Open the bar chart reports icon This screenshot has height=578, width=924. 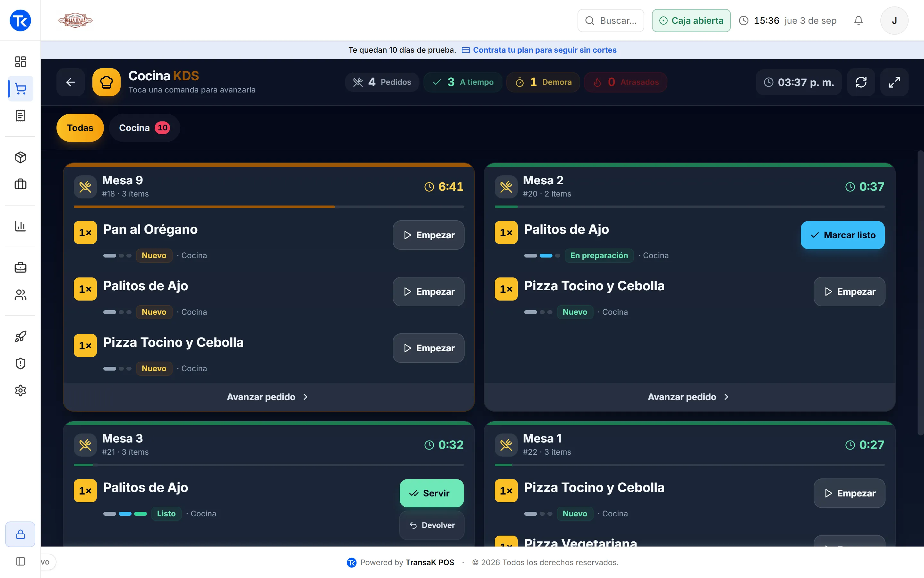pos(20,226)
